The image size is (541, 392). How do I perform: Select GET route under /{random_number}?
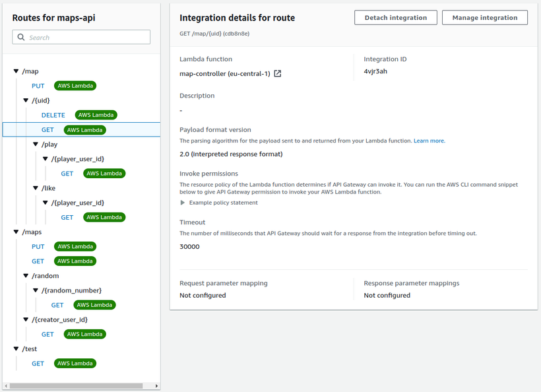(x=57, y=305)
